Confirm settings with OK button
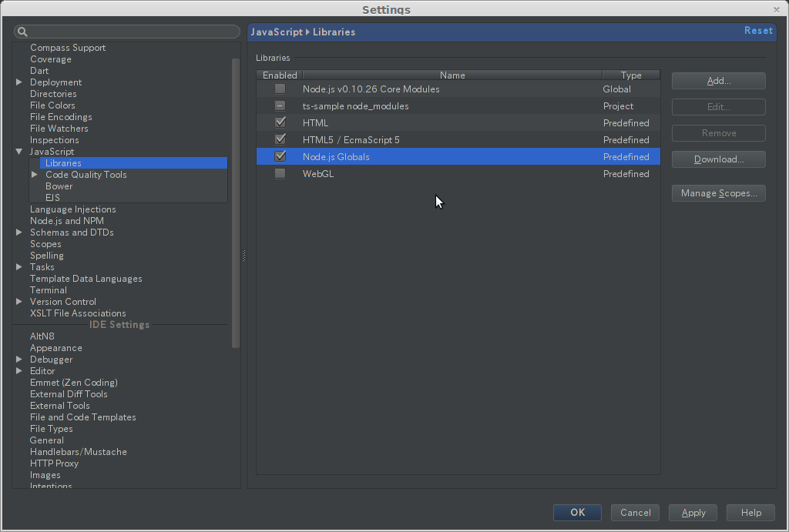The width and height of the screenshot is (789, 532). (x=577, y=513)
